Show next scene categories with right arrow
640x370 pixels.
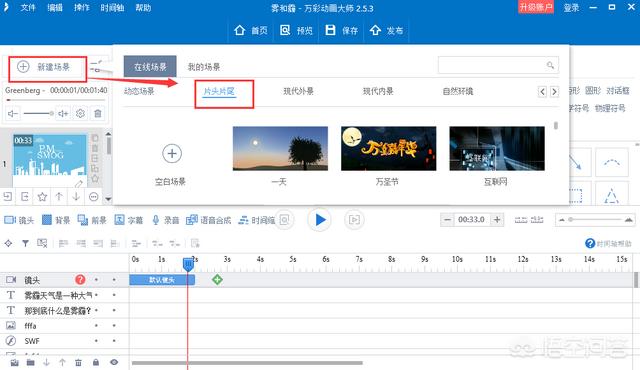tap(554, 92)
